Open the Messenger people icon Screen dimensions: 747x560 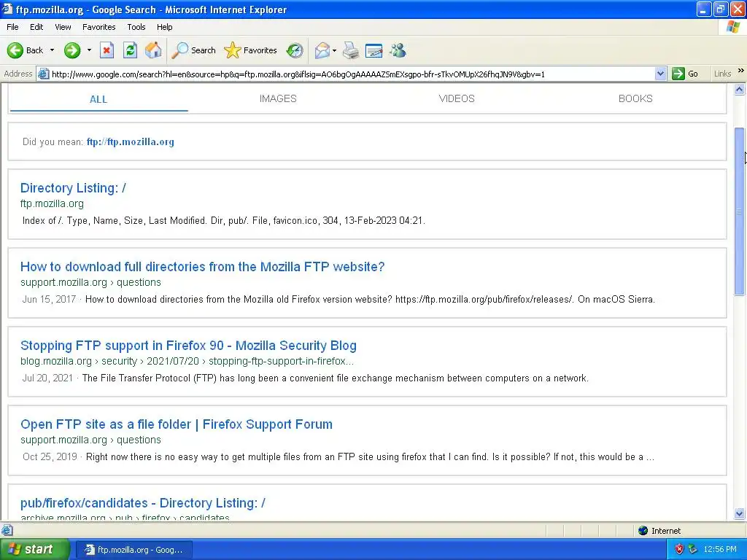point(398,50)
